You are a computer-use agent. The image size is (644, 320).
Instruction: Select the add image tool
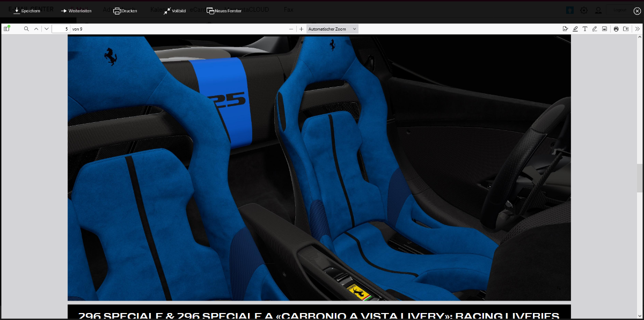coord(604,29)
